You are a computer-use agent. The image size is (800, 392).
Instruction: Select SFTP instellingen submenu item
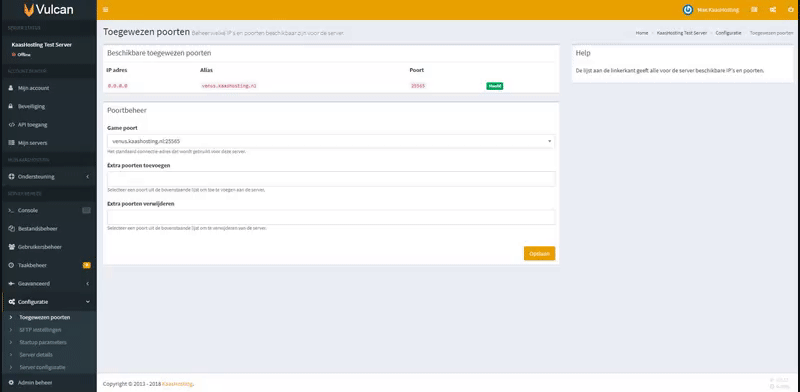[40, 330]
